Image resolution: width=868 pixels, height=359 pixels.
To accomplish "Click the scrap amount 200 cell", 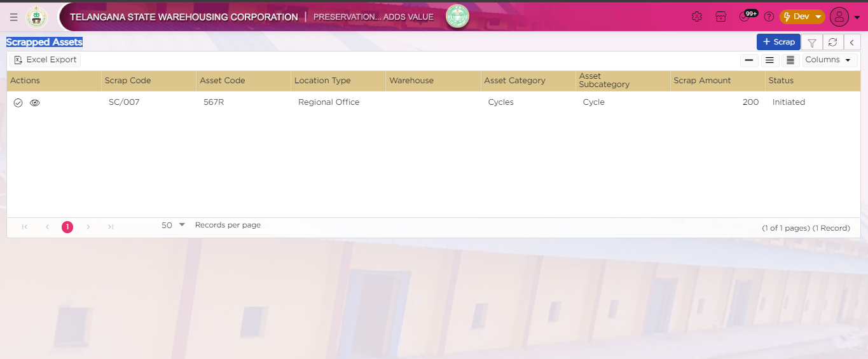I will point(750,102).
